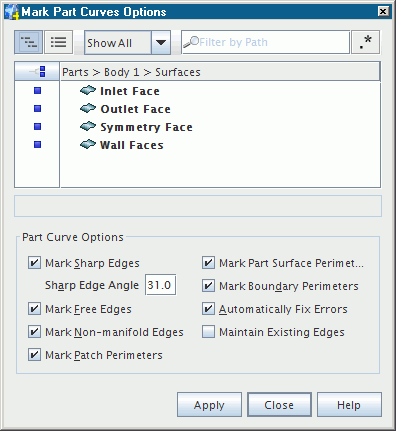Image resolution: width=396 pixels, height=431 pixels.
Task: Toggle Automatically Fix Errors checkbox
Action: point(208,309)
